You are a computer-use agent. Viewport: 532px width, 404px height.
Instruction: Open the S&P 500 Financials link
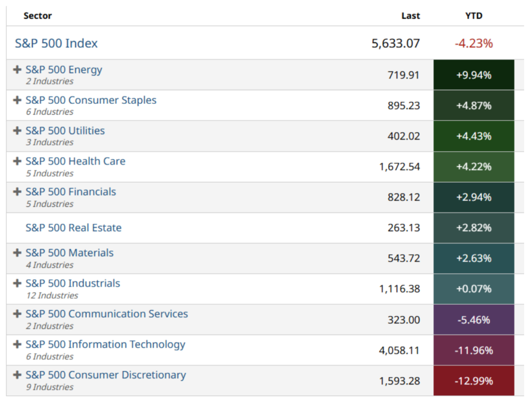71,192
